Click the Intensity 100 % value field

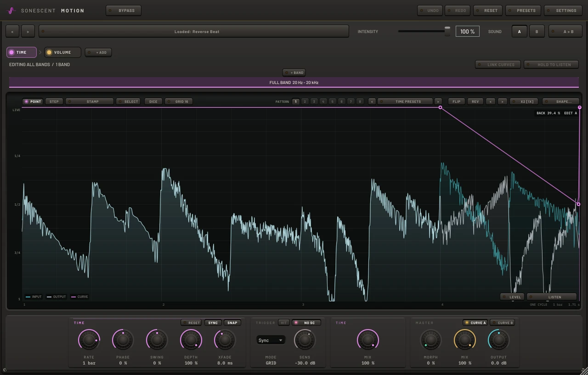click(468, 31)
